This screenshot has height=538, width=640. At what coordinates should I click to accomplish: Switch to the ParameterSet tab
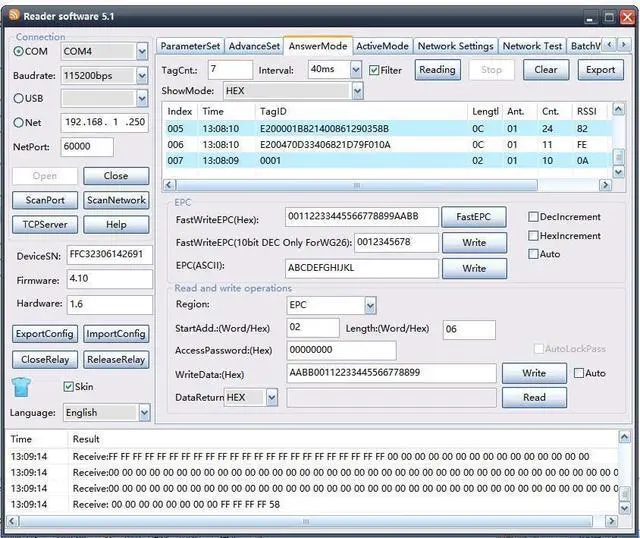[x=190, y=46]
